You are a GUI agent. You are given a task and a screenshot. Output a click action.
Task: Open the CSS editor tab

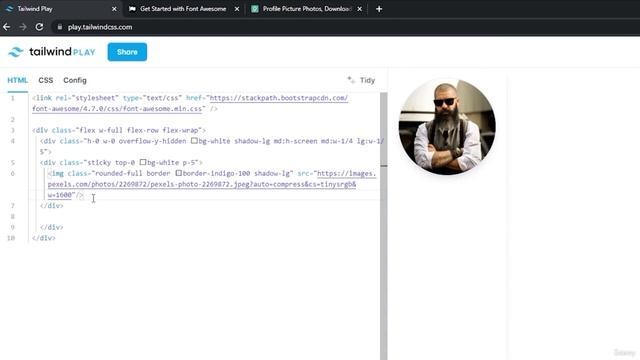(x=46, y=80)
